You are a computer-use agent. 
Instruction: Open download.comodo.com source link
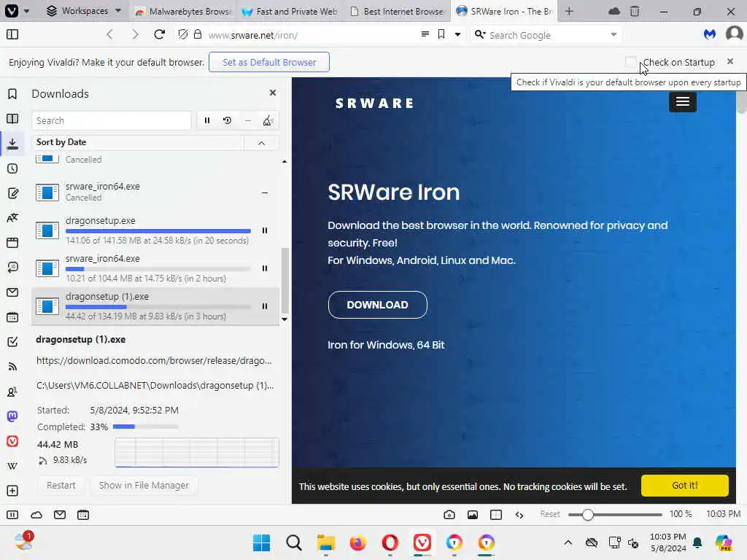point(155,360)
